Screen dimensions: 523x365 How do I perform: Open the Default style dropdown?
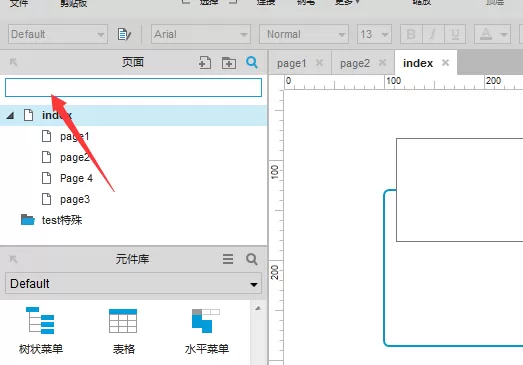58,34
